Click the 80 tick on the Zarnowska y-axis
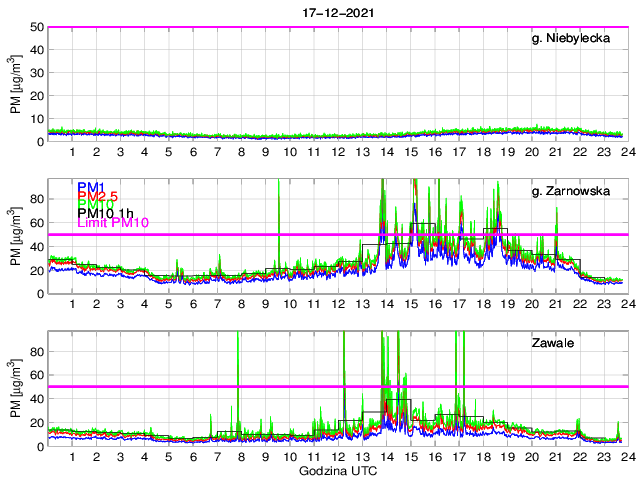This screenshot has height=480, width=640. tap(36, 199)
